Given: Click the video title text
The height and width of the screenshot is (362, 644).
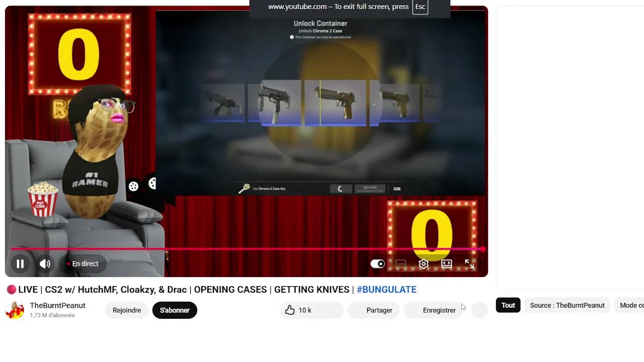Looking at the screenshot, I should [x=211, y=290].
